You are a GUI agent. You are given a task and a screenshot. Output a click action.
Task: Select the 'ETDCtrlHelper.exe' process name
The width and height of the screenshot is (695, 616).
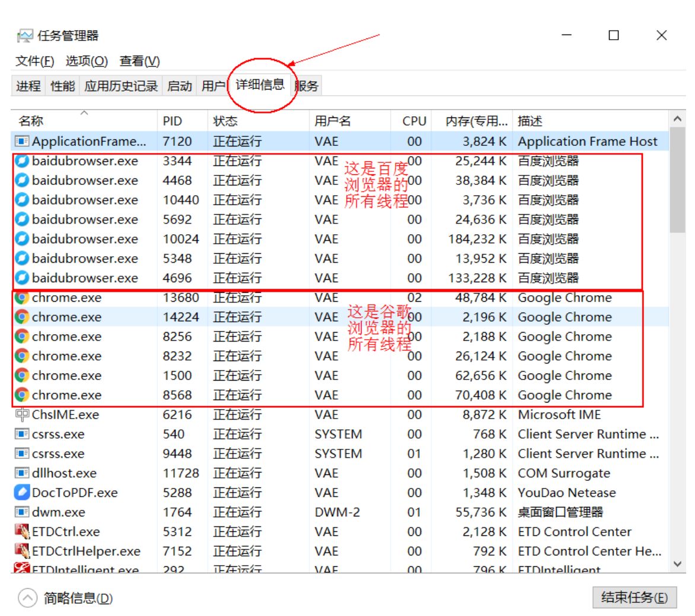click(x=86, y=551)
